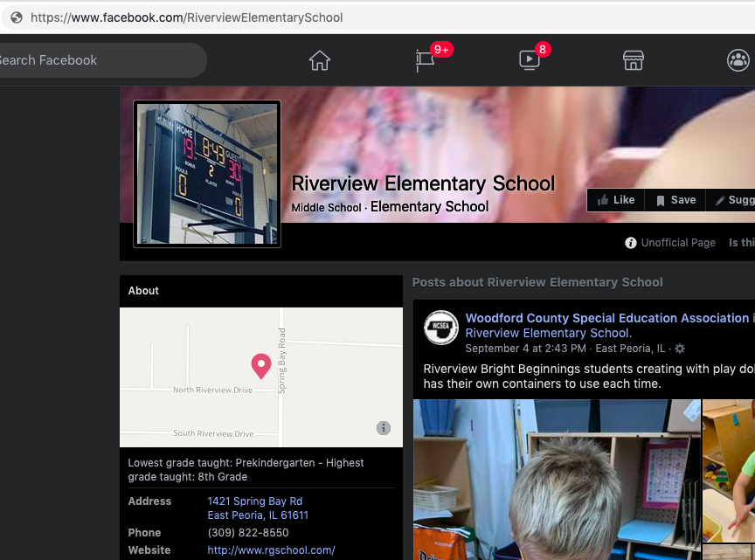Click the 'Is this' cut-off link text

click(741, 243)
